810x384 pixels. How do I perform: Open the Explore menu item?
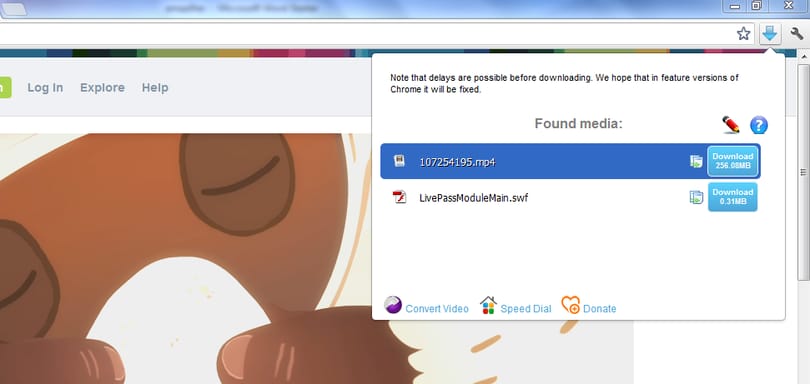(102, 88)
